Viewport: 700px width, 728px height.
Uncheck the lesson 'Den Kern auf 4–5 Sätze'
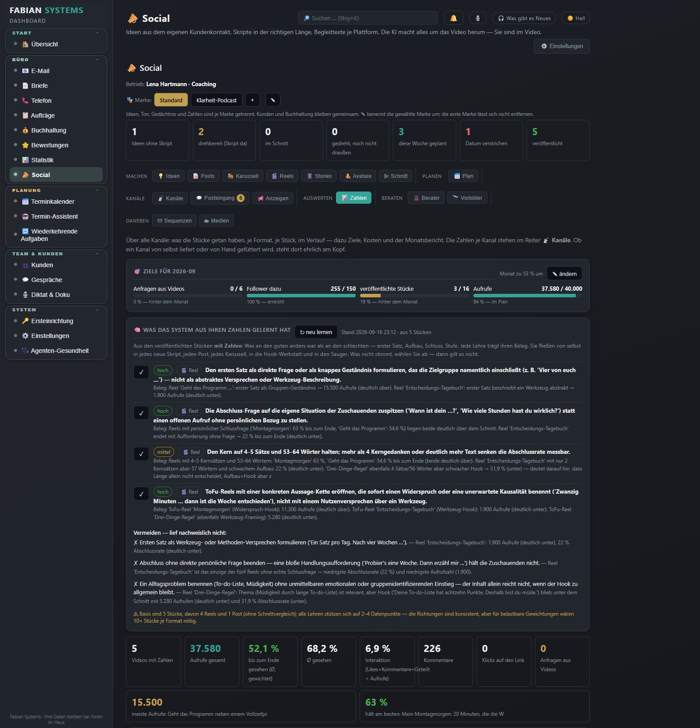pyautogui.click(x=141, y=454)
